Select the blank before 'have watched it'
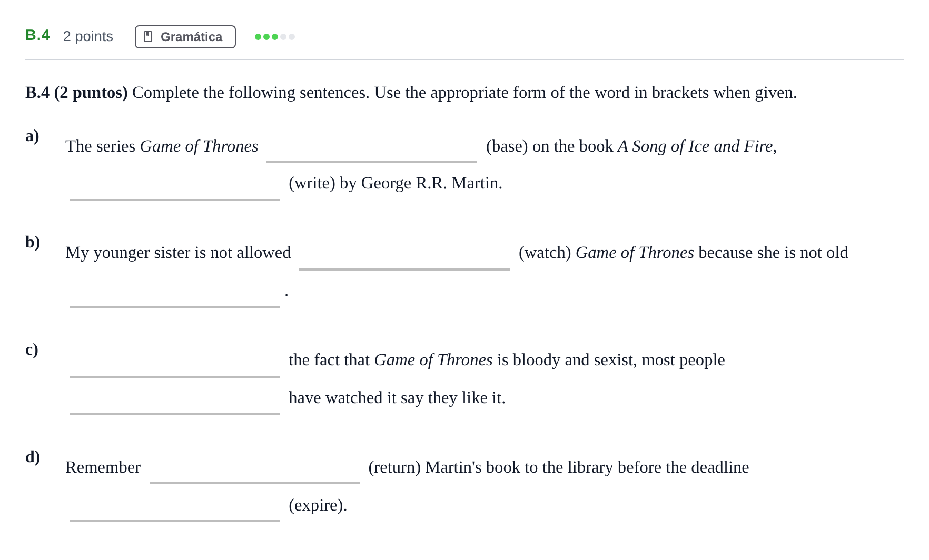Screen dimensions: 929x560 (175, 399)
